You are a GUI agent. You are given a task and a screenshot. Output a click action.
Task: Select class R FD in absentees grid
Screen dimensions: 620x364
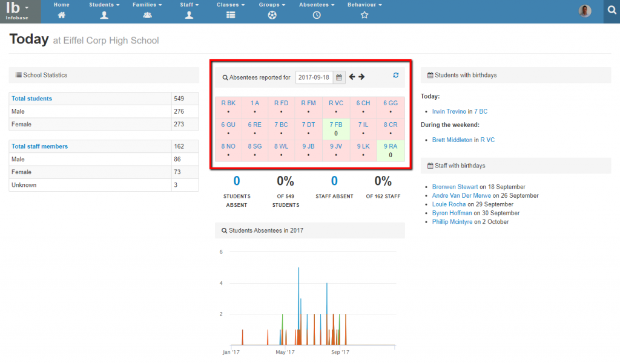(x=281, y=103)
